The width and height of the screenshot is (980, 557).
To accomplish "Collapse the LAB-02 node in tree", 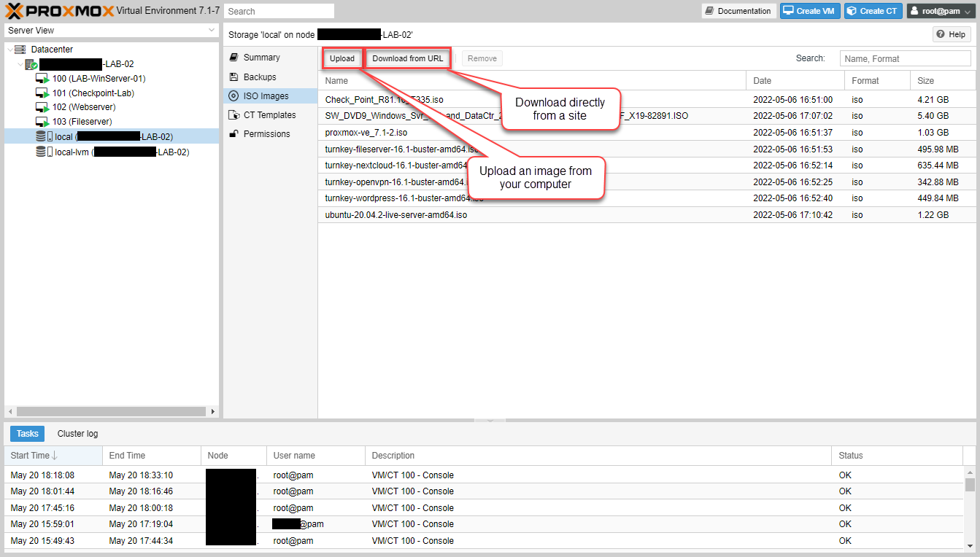I will click(20, 64).
